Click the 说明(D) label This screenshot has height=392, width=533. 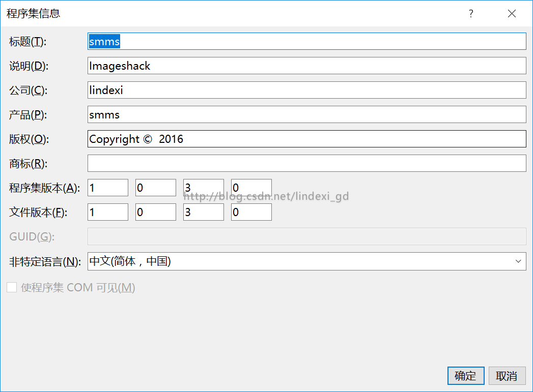(29, 66)
